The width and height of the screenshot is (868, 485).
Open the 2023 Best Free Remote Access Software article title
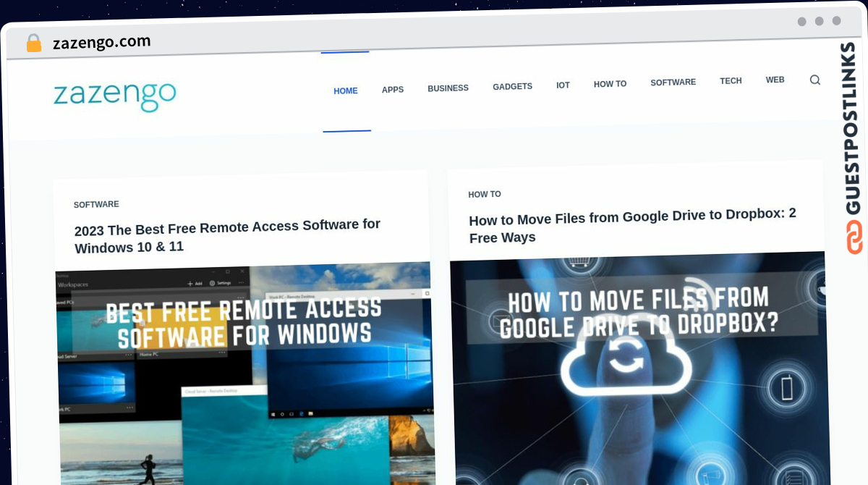pos(227,237)
